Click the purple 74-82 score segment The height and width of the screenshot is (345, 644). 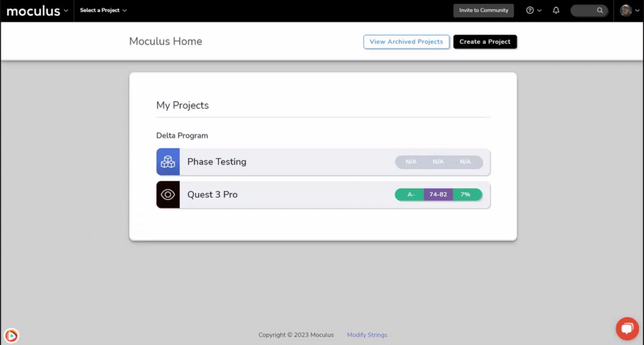[438, 194]
